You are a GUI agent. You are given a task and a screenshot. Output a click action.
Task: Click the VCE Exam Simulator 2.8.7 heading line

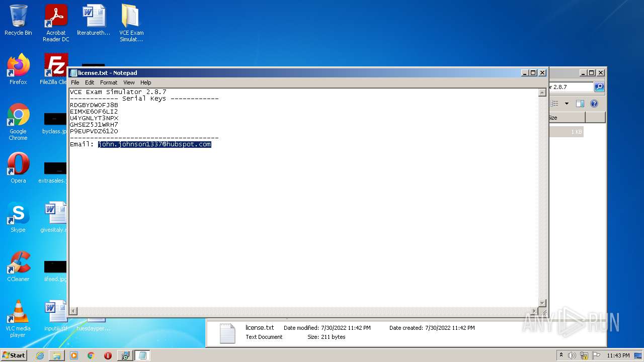[x=118, y=92]
